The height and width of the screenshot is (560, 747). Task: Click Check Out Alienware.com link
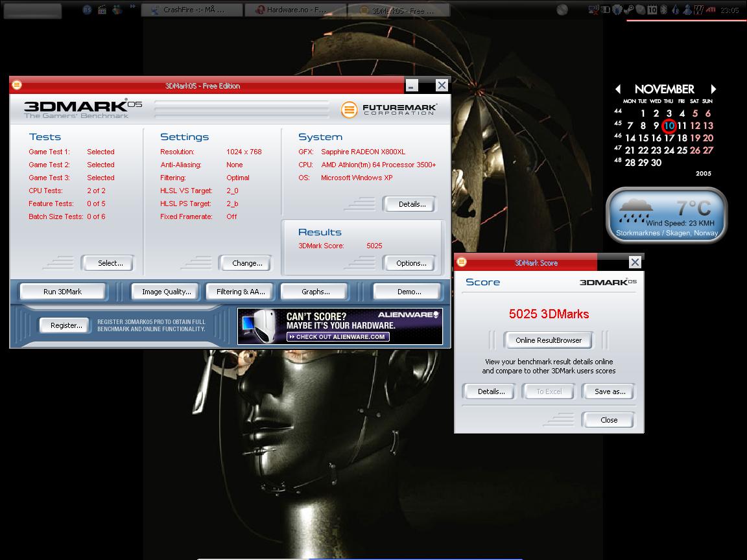pyautogui.click(x=338, y=336)
